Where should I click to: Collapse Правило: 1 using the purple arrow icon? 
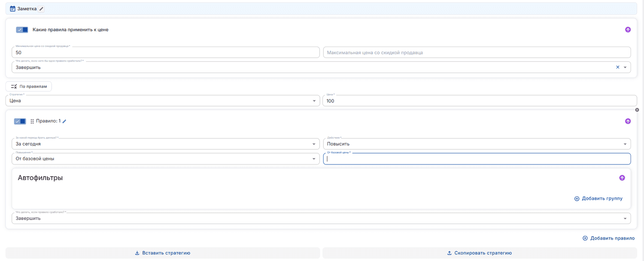point(628,121)
